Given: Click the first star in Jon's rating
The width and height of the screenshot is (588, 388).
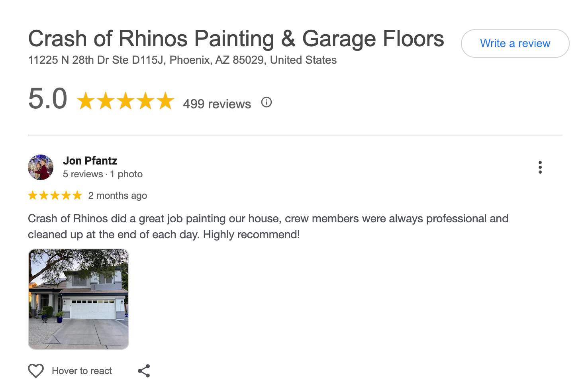Looking at the screenshot, I should 33,195.
